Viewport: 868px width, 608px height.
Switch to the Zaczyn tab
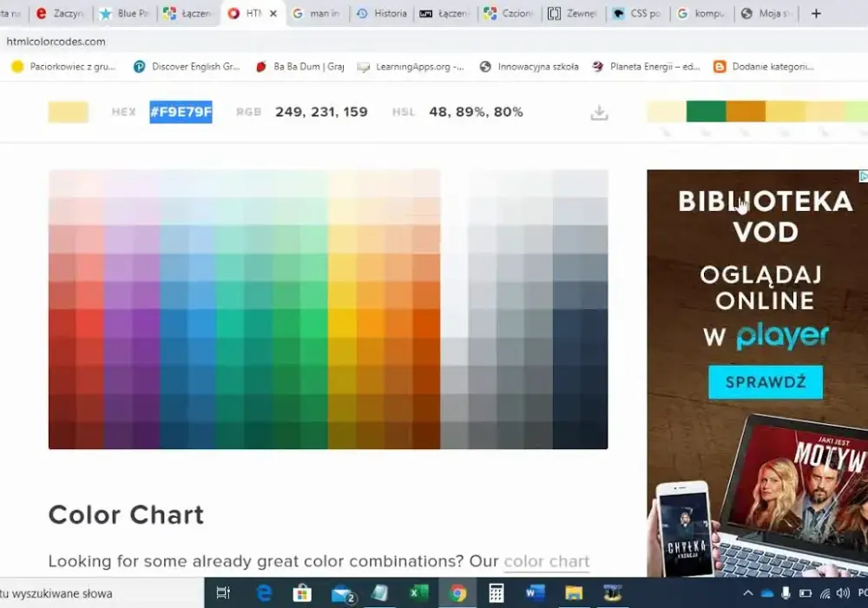tap(61, 13)
